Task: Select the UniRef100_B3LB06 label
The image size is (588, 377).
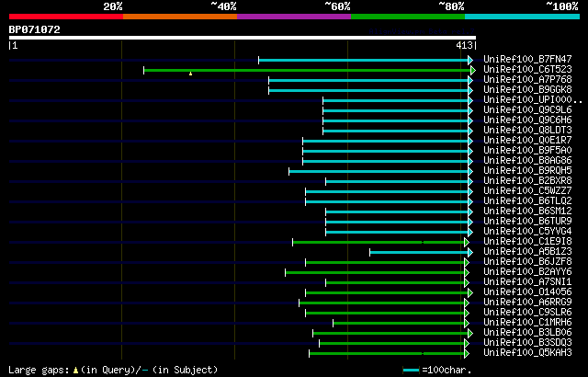Action: click(527, 332)
